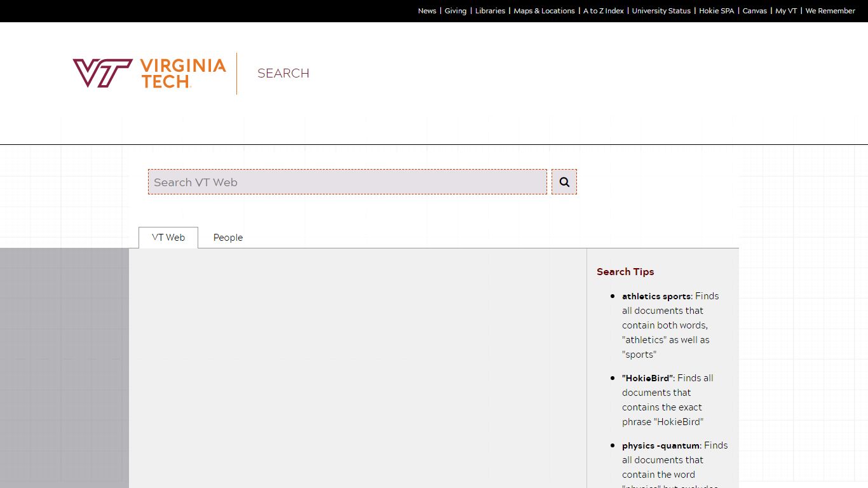Open We Remember link

pyautogui.click(x=830, y=11)
